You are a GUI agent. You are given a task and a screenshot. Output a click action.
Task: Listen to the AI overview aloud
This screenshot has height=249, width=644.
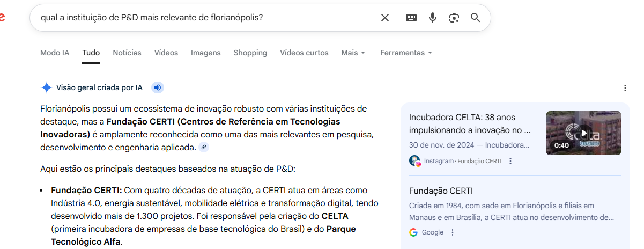click(157, 87)
